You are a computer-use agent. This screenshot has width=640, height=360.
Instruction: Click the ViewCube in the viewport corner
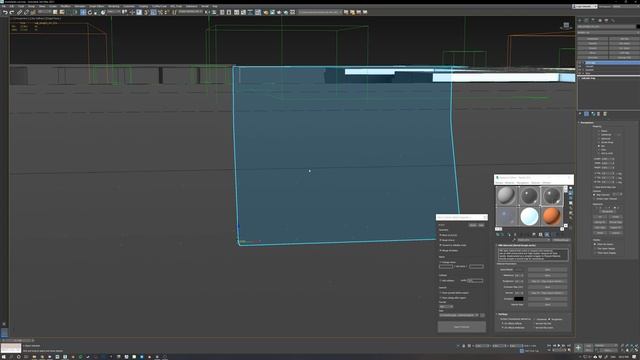point(566,25)
